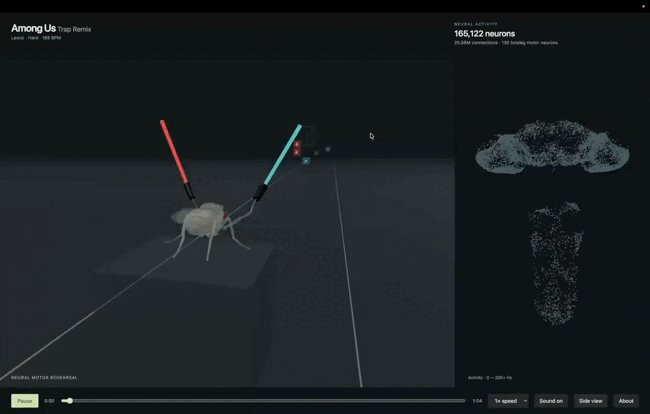Screen dimensions: 650x414
Task: Click the timeline slider handle
Action: (70, 401)
